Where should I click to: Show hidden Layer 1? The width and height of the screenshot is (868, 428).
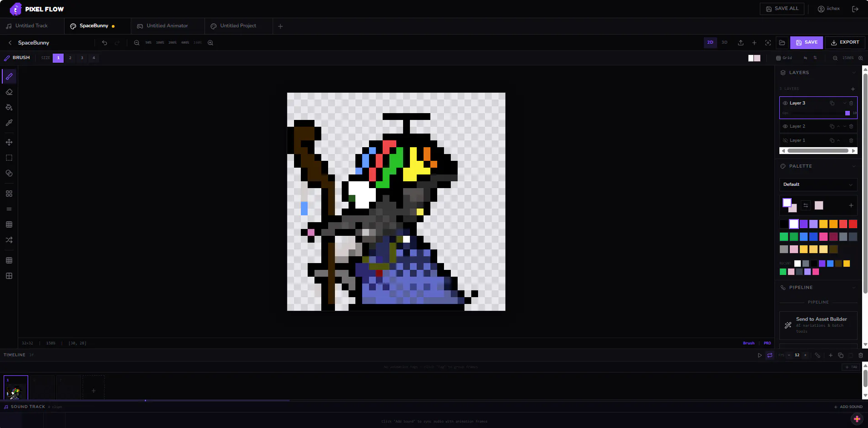(785, 140)
